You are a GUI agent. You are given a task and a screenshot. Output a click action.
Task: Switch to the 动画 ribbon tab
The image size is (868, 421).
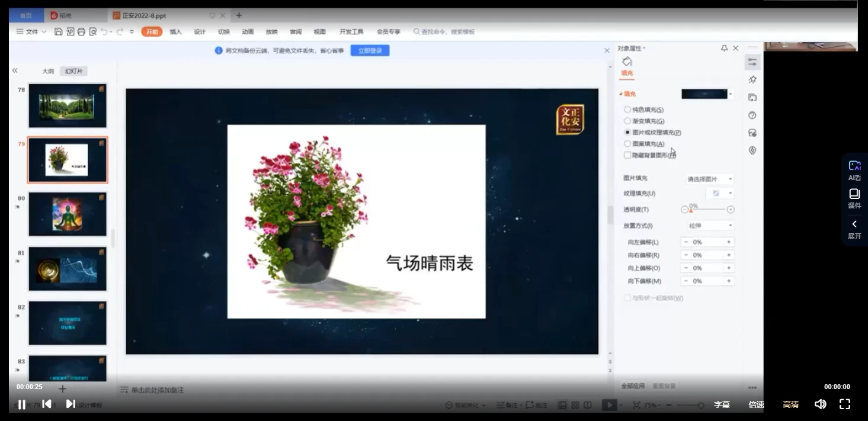[x=248, y=32]
